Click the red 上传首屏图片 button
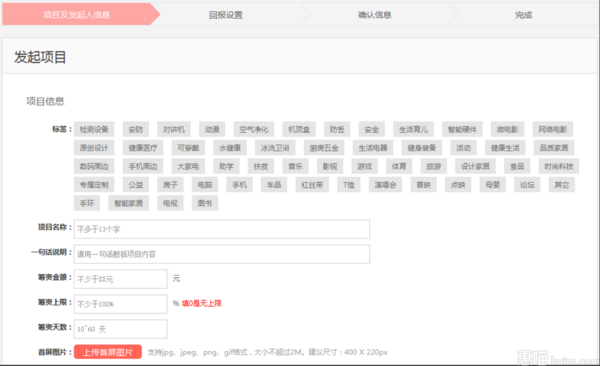Viewport: 600px width, 366px height. (108, 352)
